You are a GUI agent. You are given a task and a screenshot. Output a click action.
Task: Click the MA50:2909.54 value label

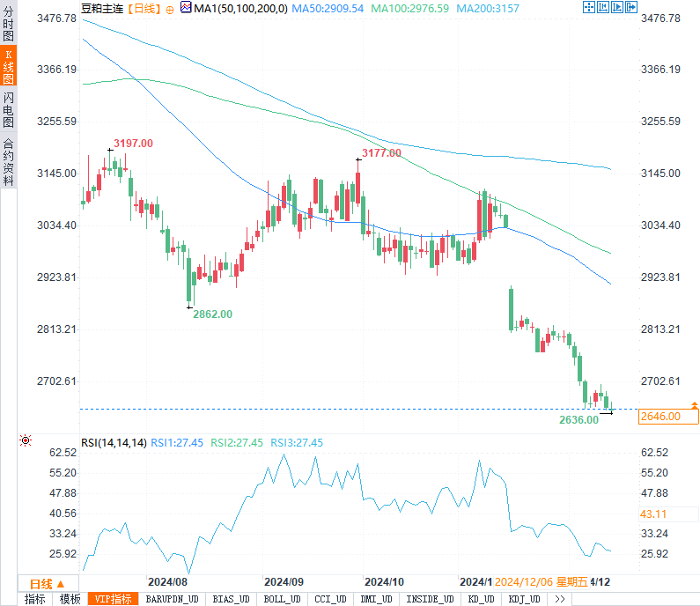(328, 9)
